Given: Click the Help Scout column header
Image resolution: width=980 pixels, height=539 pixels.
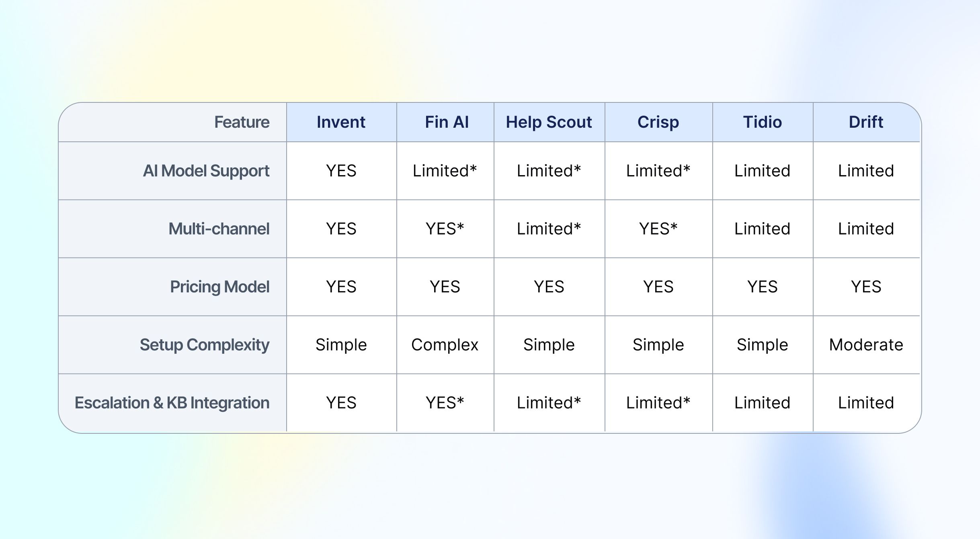Looking at the screenshot, I should (549, 122).
